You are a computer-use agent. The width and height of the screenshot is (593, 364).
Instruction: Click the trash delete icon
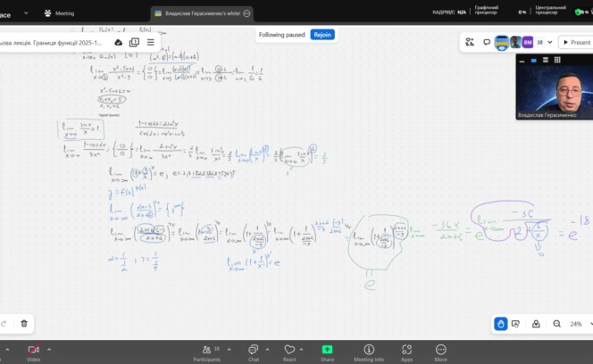(x=24, y=323)
